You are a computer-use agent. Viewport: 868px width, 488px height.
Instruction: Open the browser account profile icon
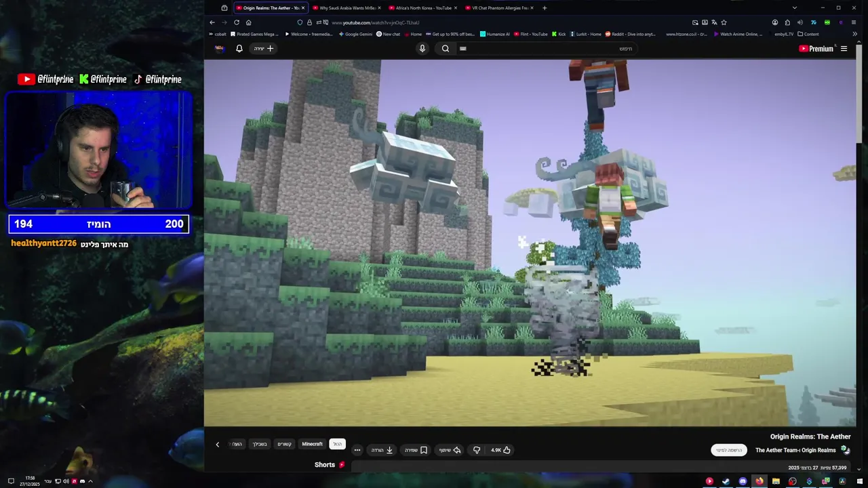click(x=775, y=22)
